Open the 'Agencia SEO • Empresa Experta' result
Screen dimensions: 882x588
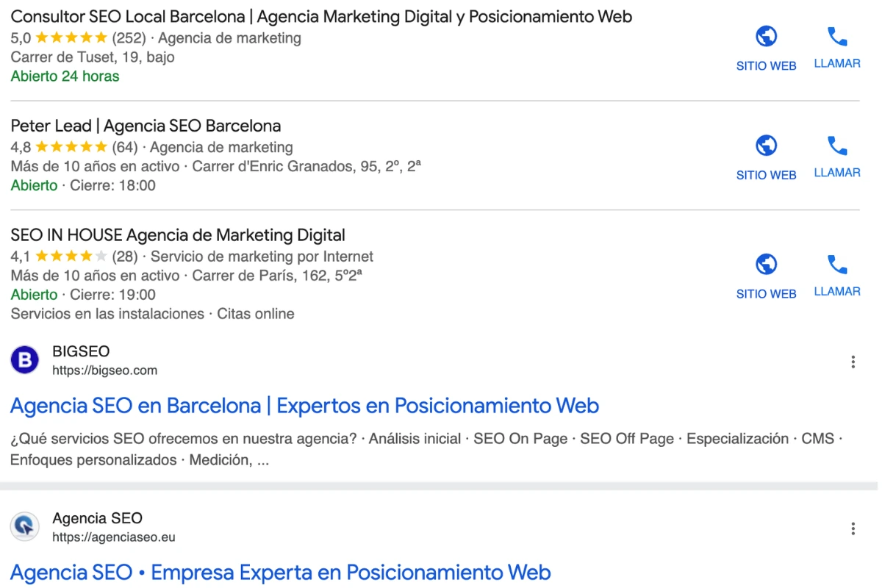click(279, 572)
